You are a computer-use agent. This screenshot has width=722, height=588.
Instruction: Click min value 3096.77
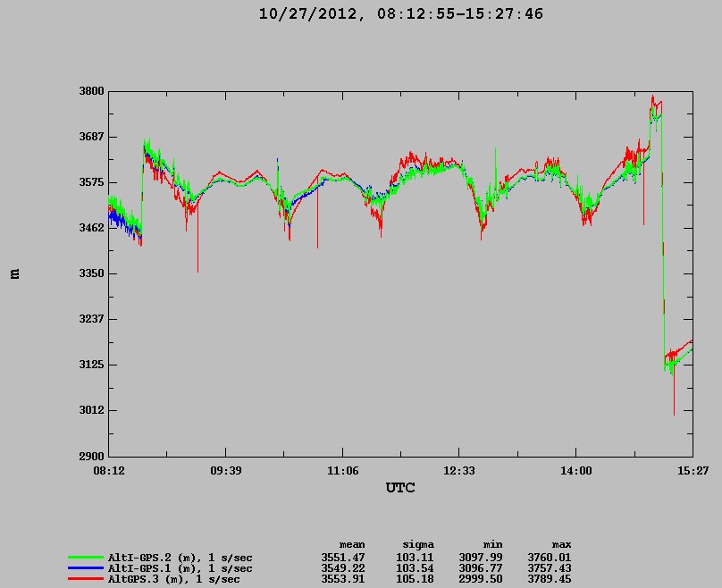(481, 568)
